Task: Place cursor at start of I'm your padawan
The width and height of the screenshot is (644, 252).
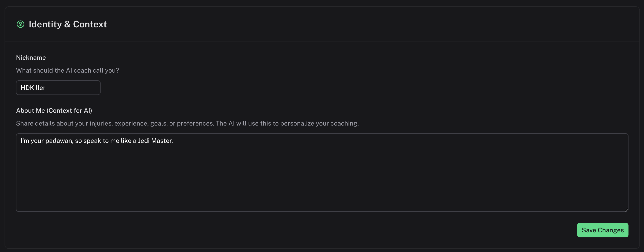Action: [x=21, y=141]
